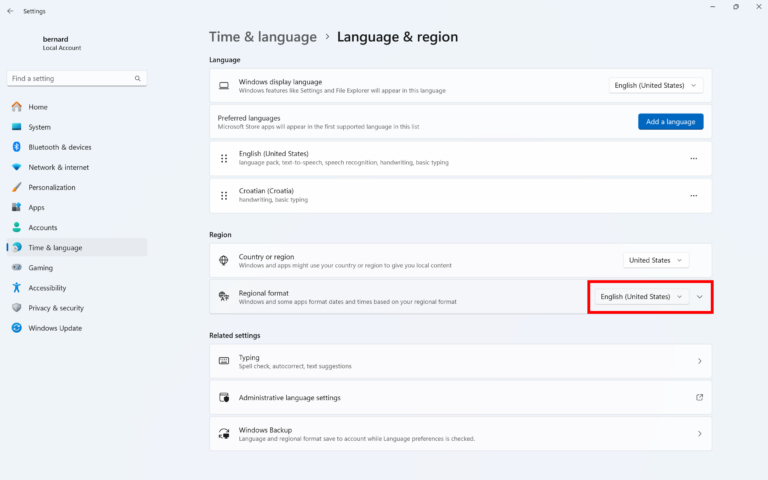
Task: Click the Administrative language settings icon
Action: [x=224, y=397]
